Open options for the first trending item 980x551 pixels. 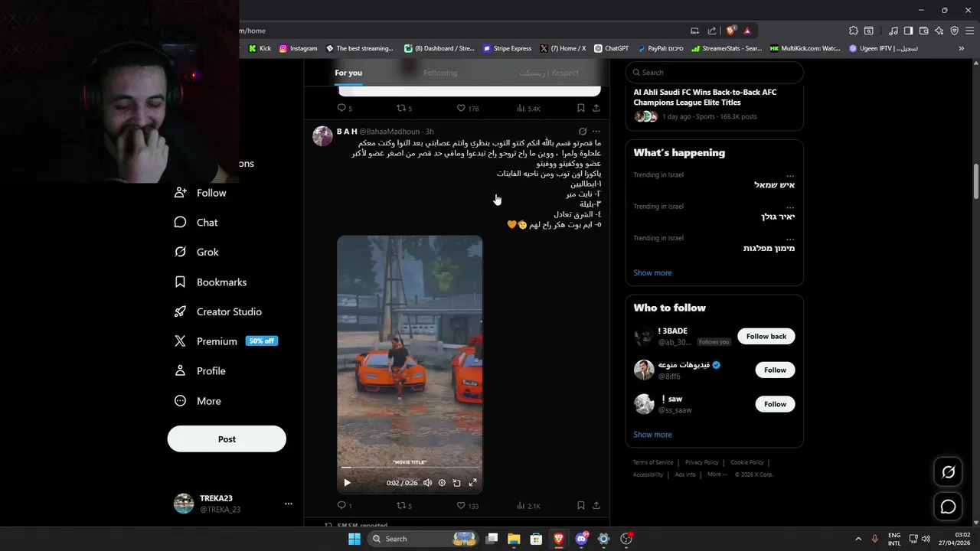(790, 175)
